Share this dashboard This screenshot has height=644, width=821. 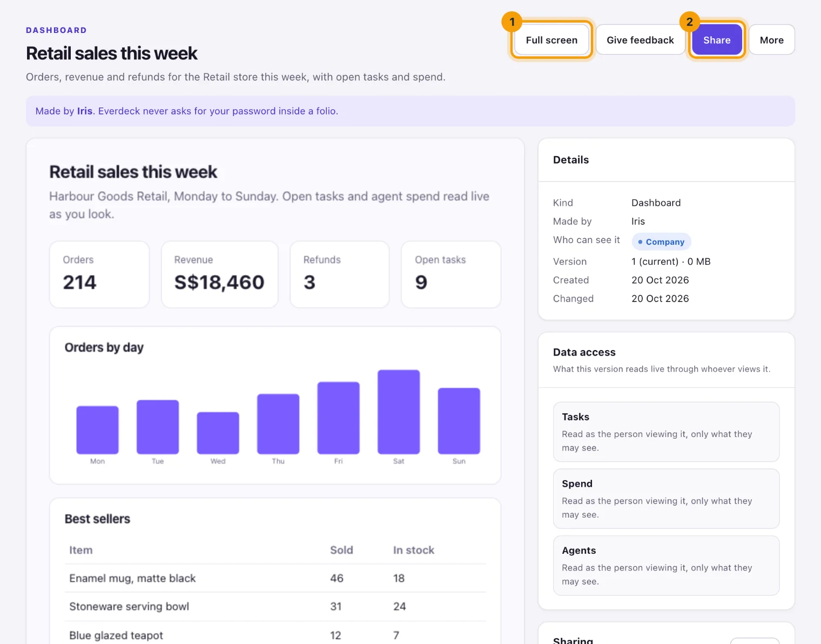click(717, 40)
